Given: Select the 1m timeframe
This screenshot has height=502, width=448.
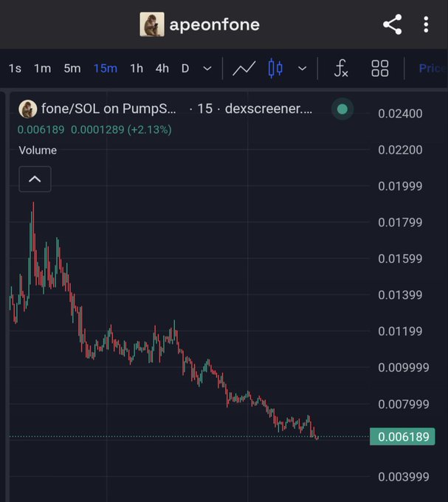Looking at the screenshot, I should (x=43, y=68).
